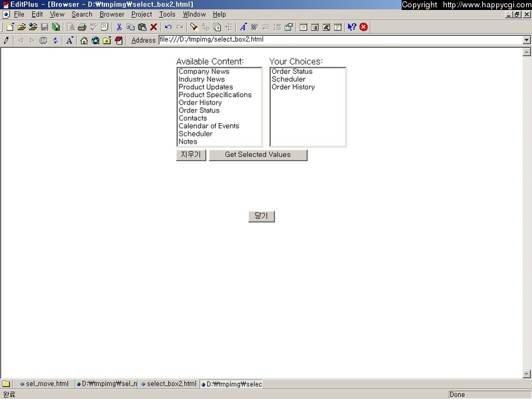This screenshot has height=399, width=532.
Task: Select Industry News in Available Content
Action: click(219, 79)
